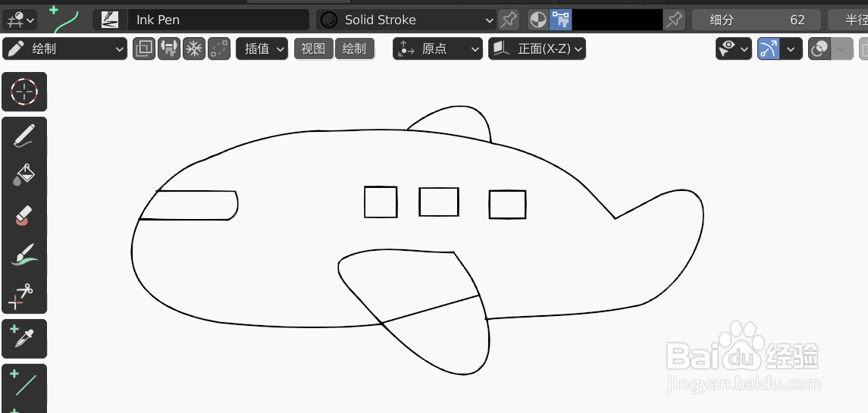Open the 原点 stroke placement dropdown
The image size is (868, 413).
(437, 48)
